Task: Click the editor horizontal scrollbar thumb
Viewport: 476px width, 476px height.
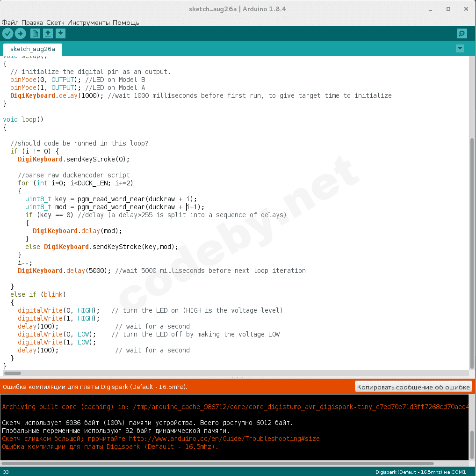Action: tap(13, 373)
